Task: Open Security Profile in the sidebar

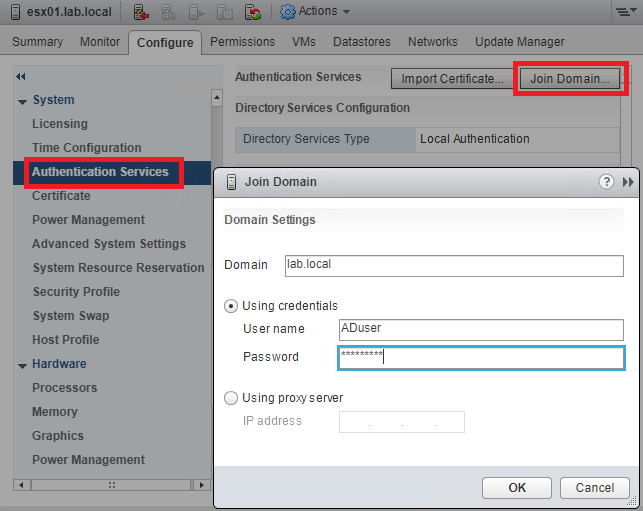Action: coord(76,292)
